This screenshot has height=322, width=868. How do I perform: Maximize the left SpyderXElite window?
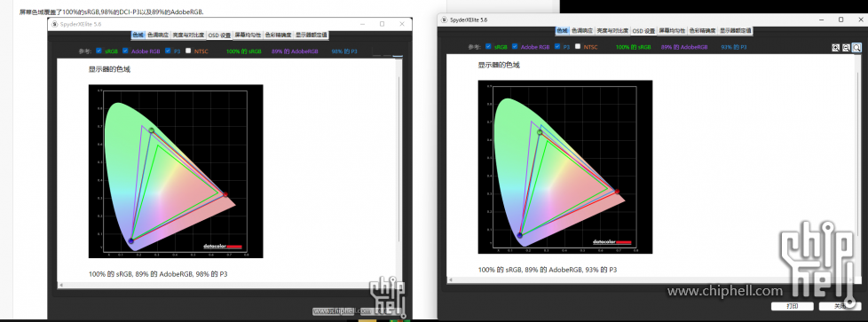(x=382, y=24)
